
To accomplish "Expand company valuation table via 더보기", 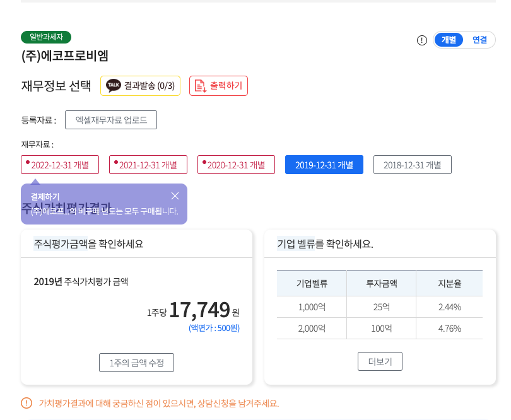I will pyautogui.click(x=380, y=361).
